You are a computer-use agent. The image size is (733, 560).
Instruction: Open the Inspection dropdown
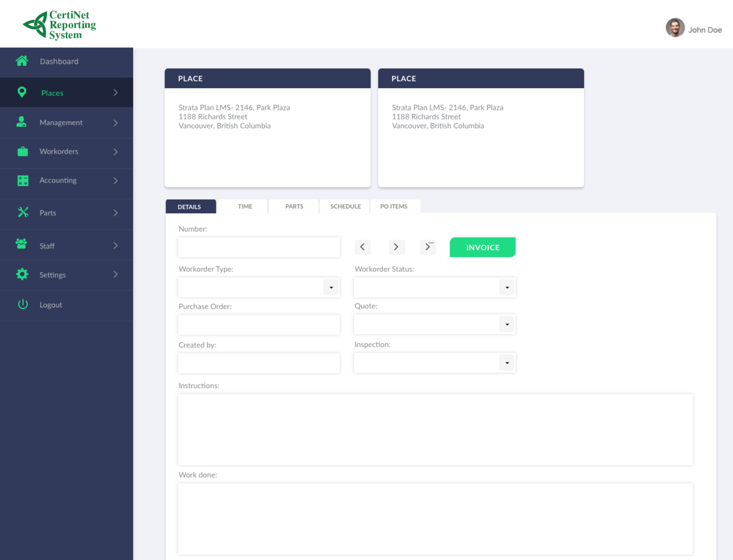(507, 363)
